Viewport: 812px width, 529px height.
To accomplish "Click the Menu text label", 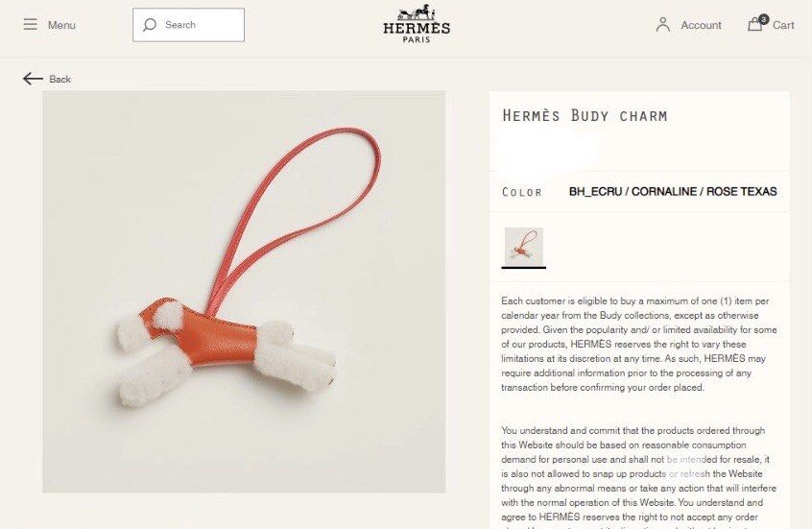I will point(61,25).
